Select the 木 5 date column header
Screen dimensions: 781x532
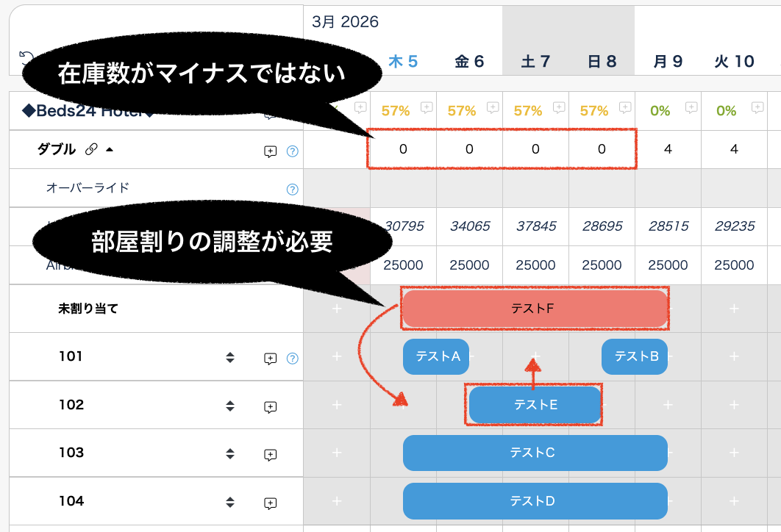point(403,62)
